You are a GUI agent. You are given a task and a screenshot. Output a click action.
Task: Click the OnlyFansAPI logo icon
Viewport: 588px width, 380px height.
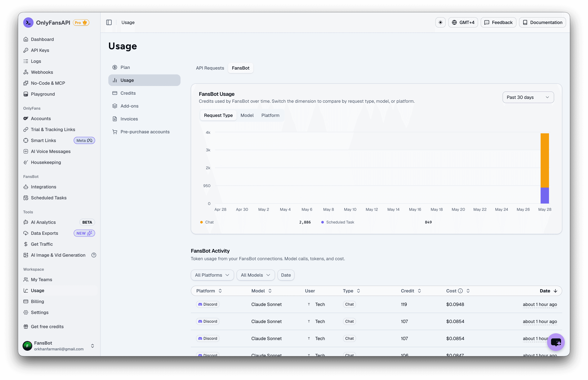(28, 22)
